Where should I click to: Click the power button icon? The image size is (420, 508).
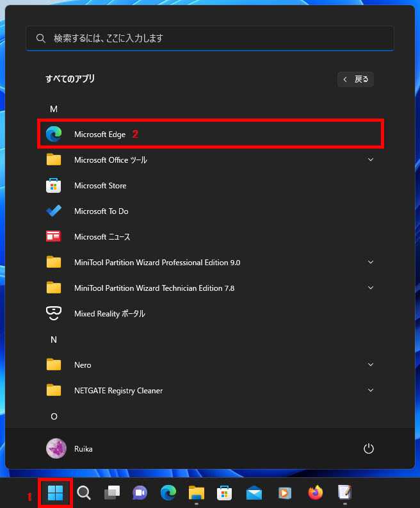(x=368, y=449)
